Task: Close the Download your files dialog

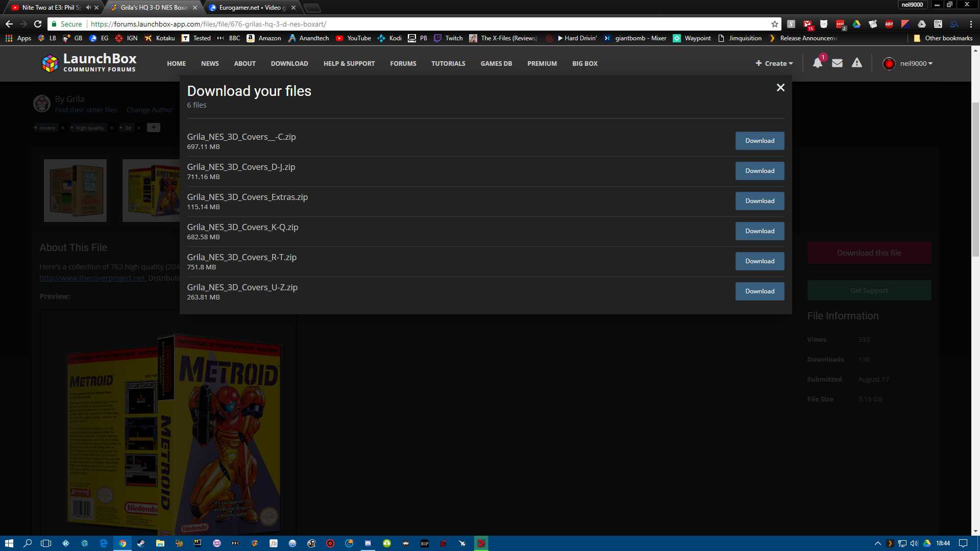Action: coord(780,88)
